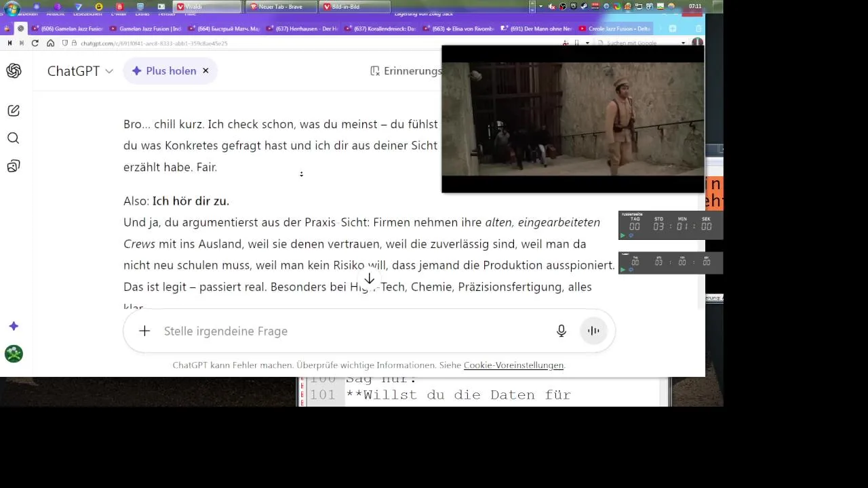Screen dimensions: 868x488
Task: Open the yellow smiley pinned taskbar icon
Action: click(x=99, y=7)
